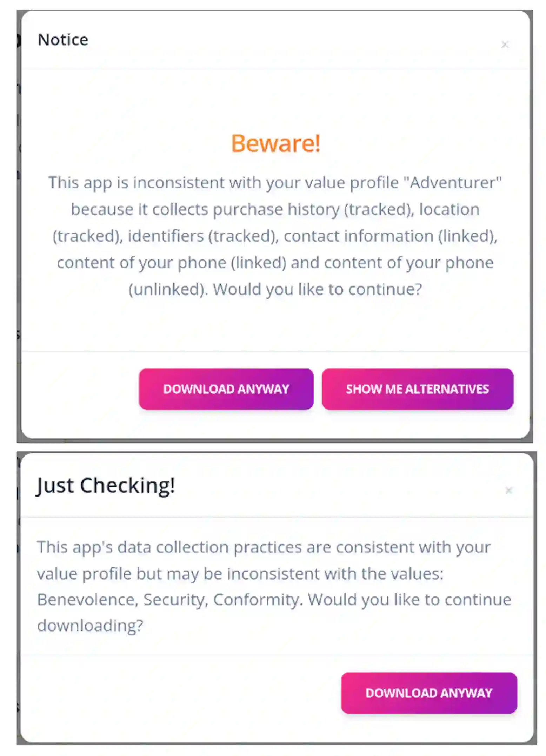Click the word "downloading?" in the lower dialog
Screen dimensions: 546x756
90,626
